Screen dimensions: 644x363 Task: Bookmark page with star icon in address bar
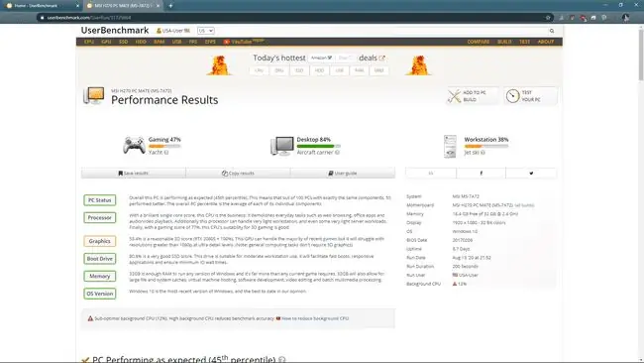548,18
